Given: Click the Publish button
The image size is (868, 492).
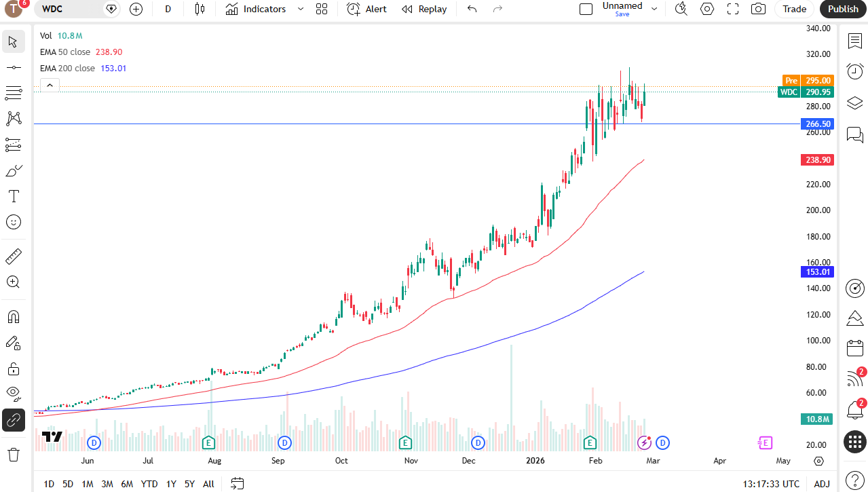Looking at the screenshot, I should click(844, 9).
